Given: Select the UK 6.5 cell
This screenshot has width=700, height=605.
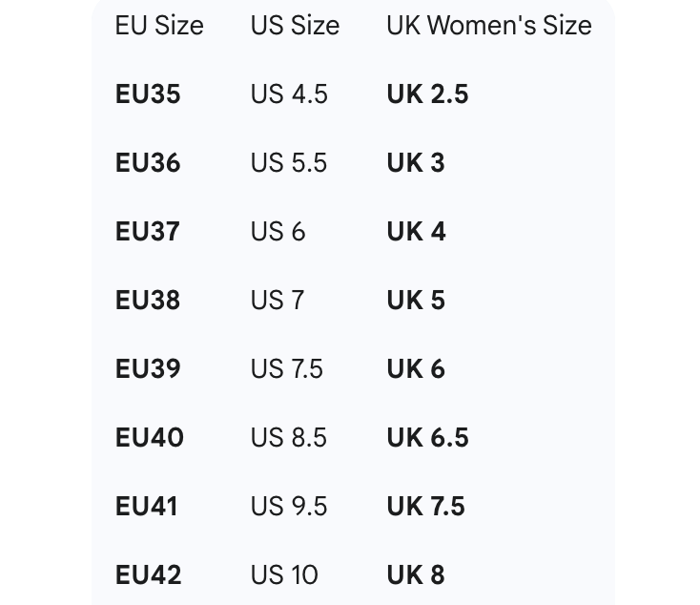Looking at the screenshot, I should (x=427, y=438).
